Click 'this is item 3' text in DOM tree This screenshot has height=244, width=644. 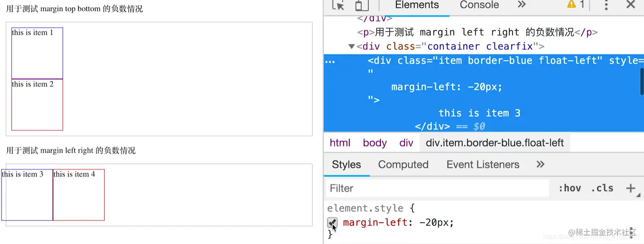click(480, 113)
